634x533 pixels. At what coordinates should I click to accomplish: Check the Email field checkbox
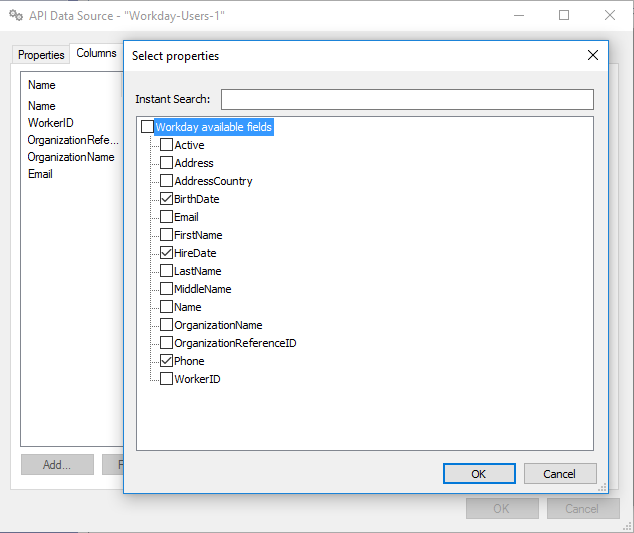point(166,216)
